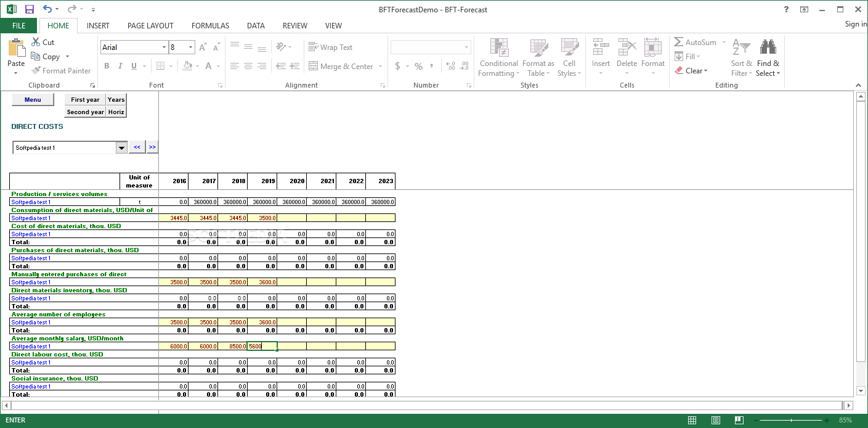
Task: Click the Delete cells icon
Action: click(627, 47)
